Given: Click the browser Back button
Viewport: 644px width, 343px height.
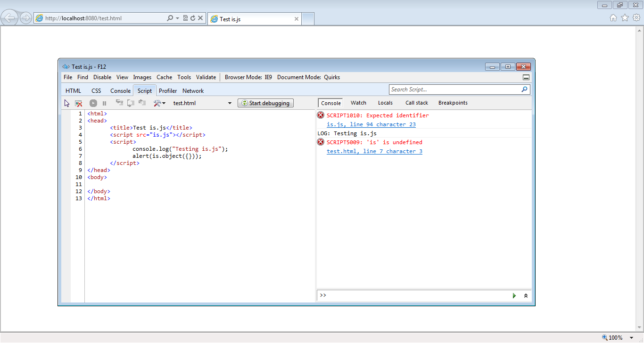Looking at the screenshot, I should pyautogui.click(x=9, y=18).
